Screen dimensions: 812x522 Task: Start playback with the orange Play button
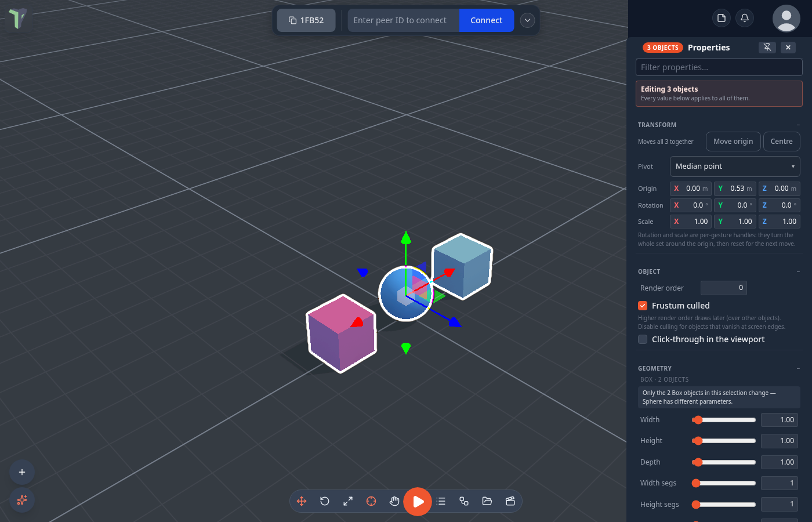pyautogui.click(x=418, y=502)
